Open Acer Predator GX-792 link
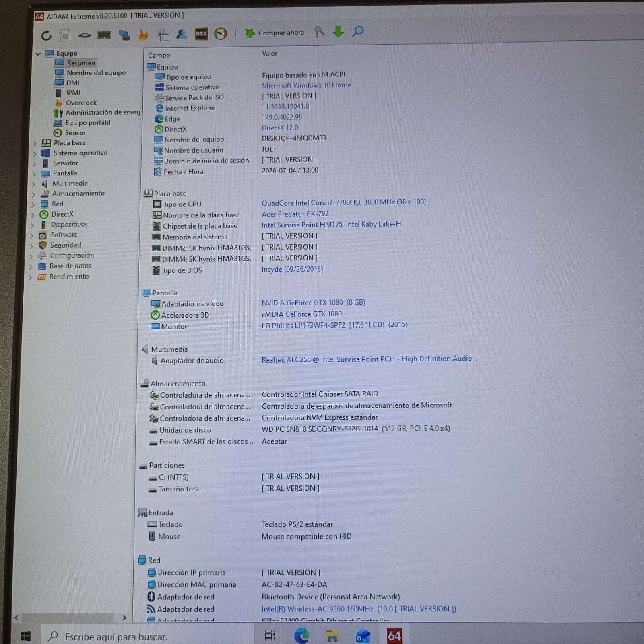Viewport: 644px width, 644px height. coord(295,214)
